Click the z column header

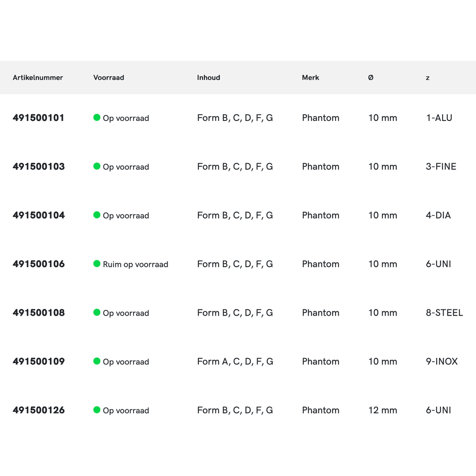click(x=427, y=78)
